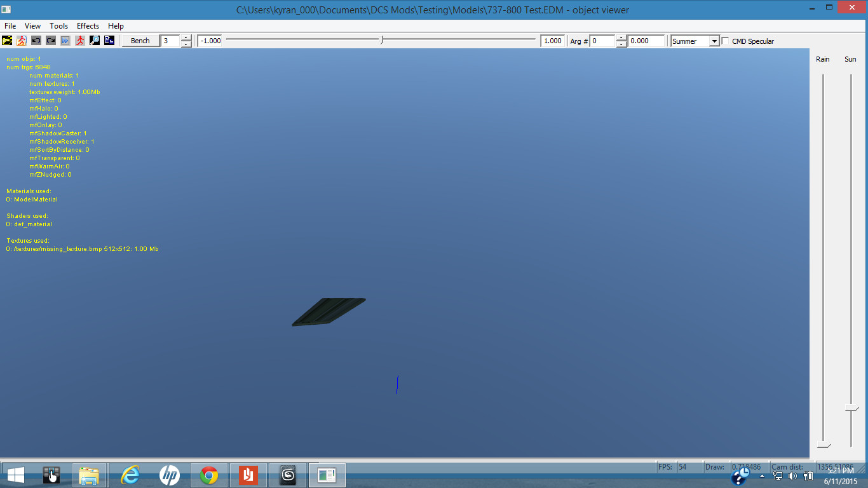868x488 pixels.
Task: Click the dark 3D model in viewport
Action: pos(329,311)
